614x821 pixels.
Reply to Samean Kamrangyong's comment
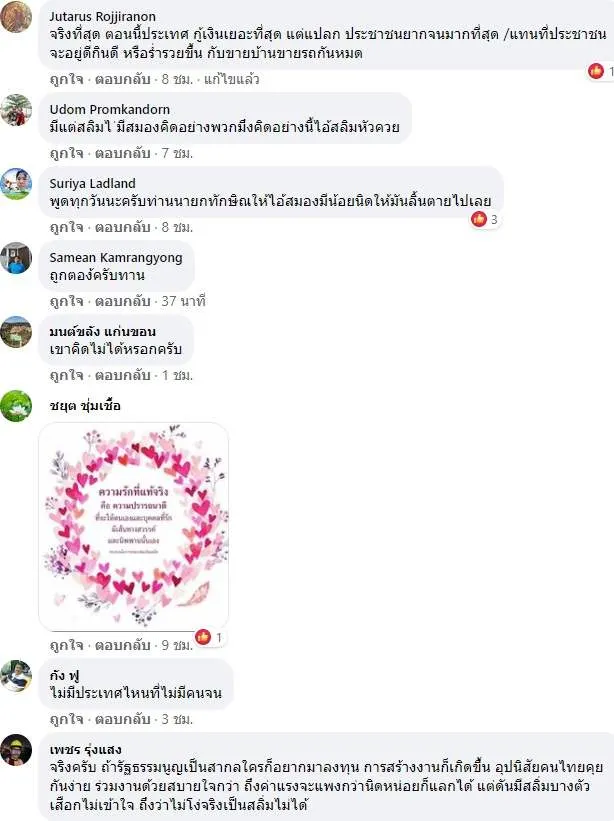click(x=122, y=301)
